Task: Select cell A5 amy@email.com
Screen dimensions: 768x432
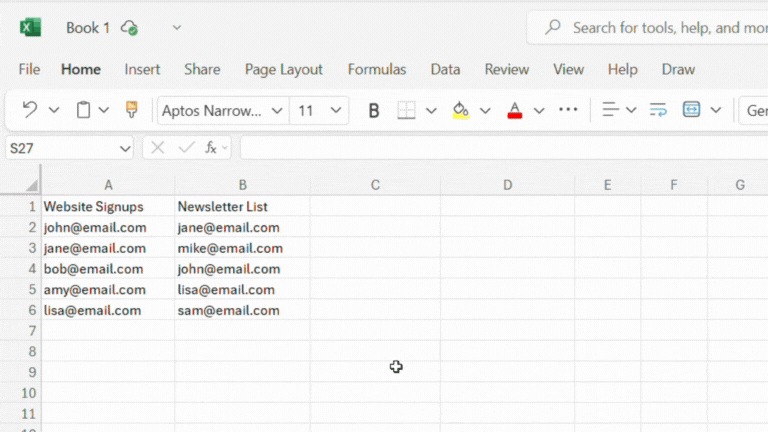Action: 108,289
